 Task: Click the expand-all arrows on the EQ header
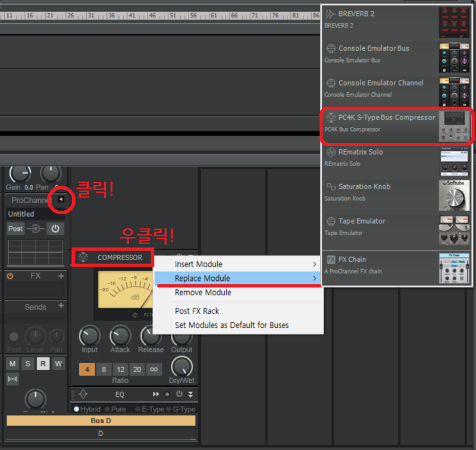156,394
